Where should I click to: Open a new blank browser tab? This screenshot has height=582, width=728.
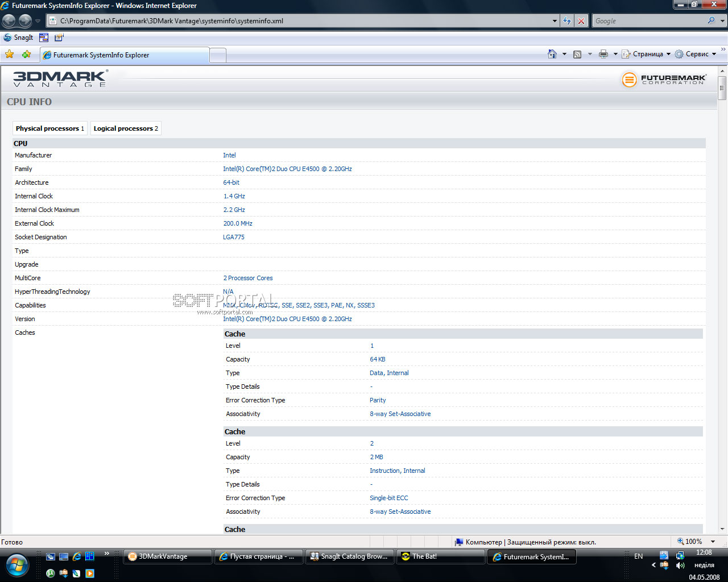(218, 55)
